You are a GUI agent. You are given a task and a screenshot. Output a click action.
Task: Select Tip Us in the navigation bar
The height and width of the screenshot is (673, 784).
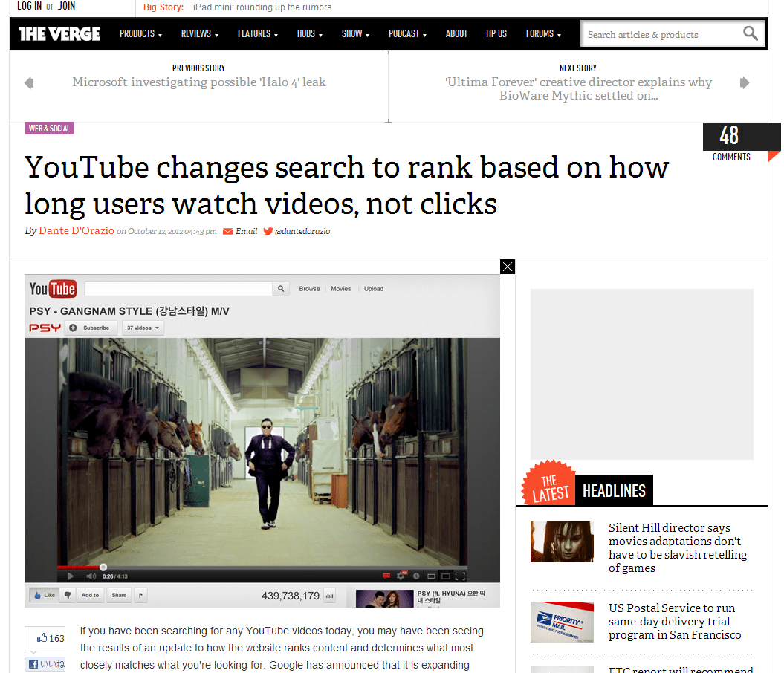496,34
